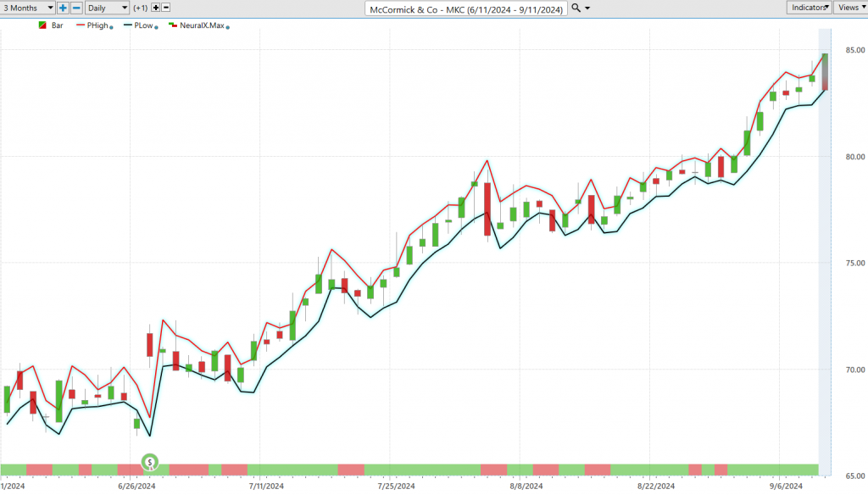Click the 9/6/2024 date axis label
Image resolution: width=868 pixels, height=495 pixels.
tap(786, 487)
